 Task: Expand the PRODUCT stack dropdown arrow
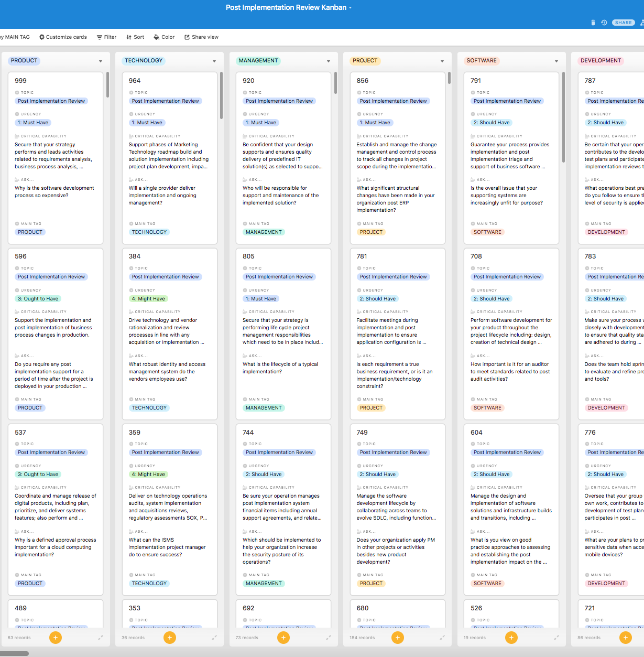(101, 61)
